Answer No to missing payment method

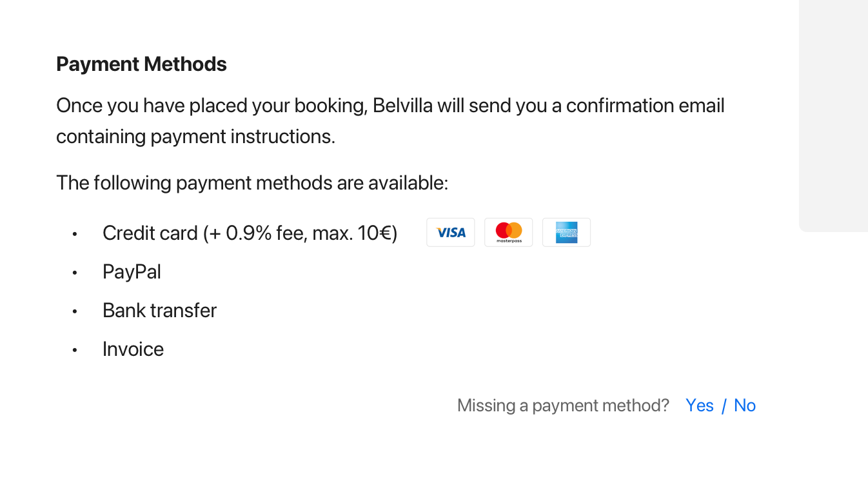[x=745, y=406]
